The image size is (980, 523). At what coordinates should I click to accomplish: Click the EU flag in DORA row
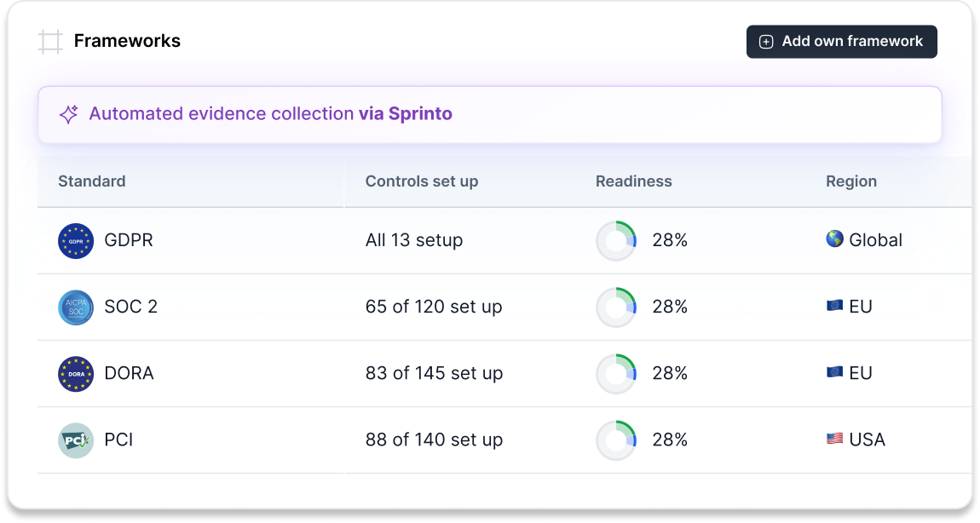coord(834,373)
